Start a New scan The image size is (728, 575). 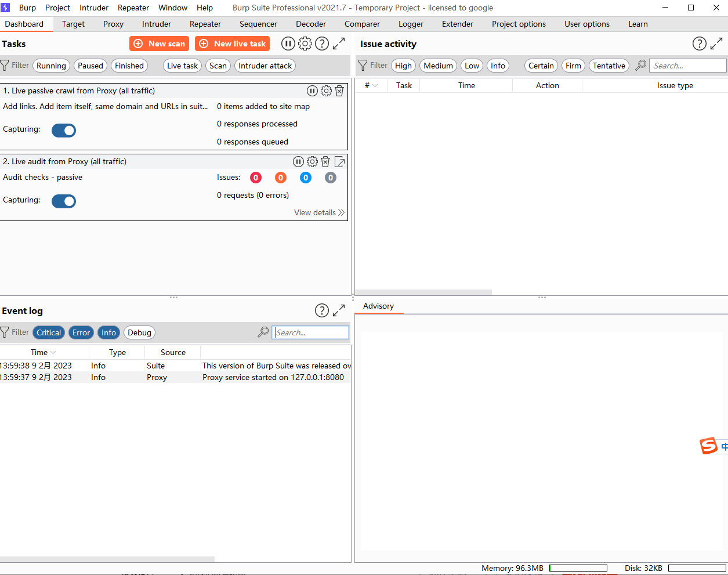click(159, 44)
